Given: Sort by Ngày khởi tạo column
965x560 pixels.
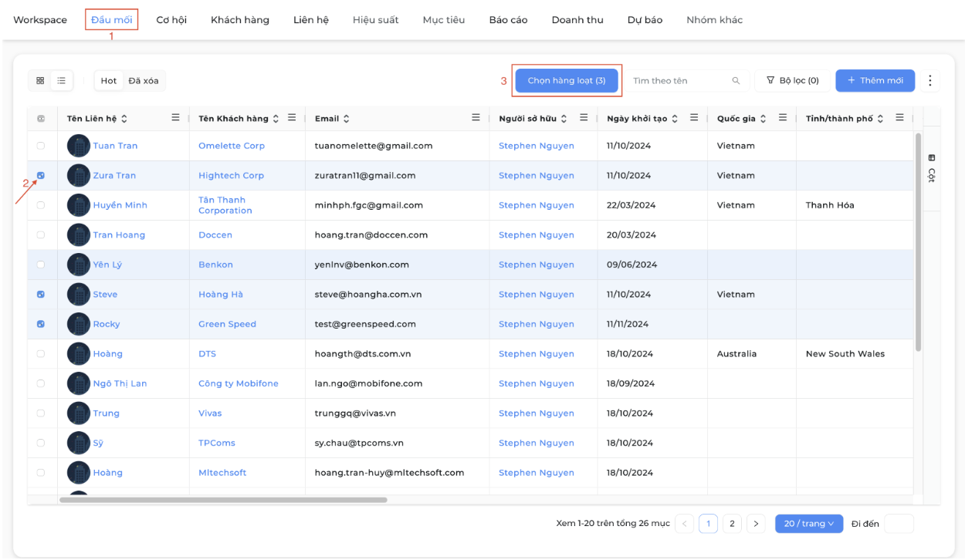Looking at the screenshot, I should 675,119.
